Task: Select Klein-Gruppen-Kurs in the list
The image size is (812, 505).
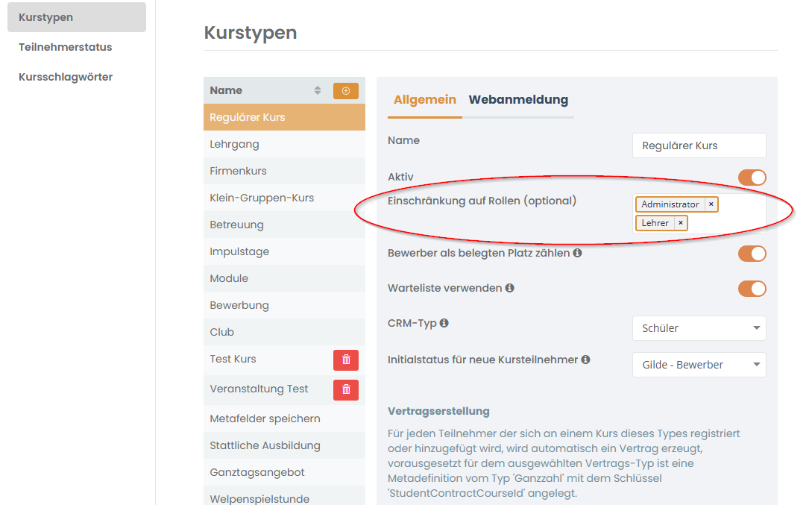Action: click(284, 198)
